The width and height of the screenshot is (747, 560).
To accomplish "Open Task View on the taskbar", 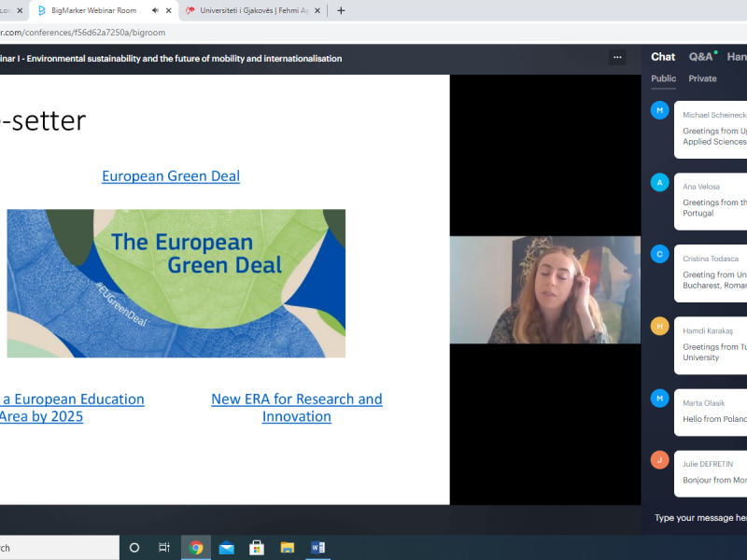I will 164,548.
